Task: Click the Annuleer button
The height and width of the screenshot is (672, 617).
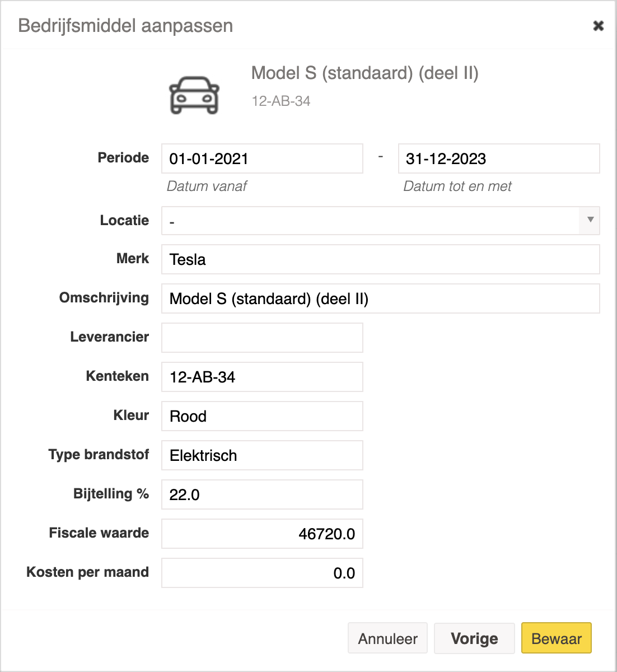Action: coord(387,638)
